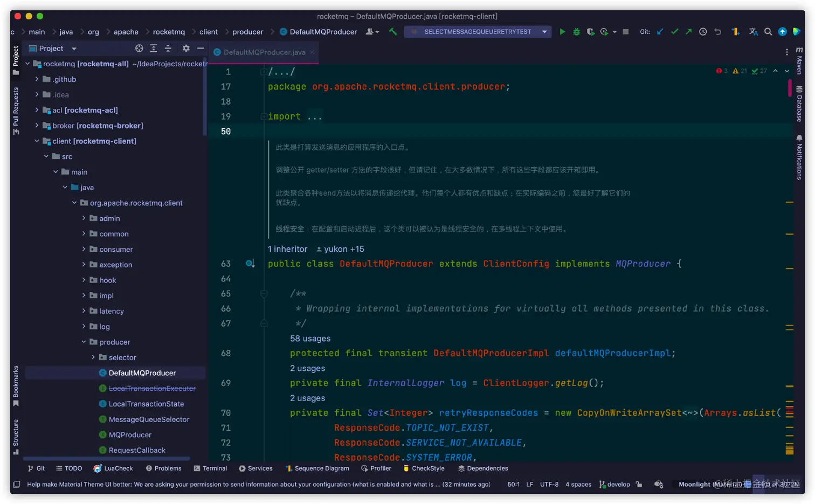Toggle tool window bars icon at bottom-left corner
Image resolution: width=815 pixels, height=504 pixels.
pos(17,484)
